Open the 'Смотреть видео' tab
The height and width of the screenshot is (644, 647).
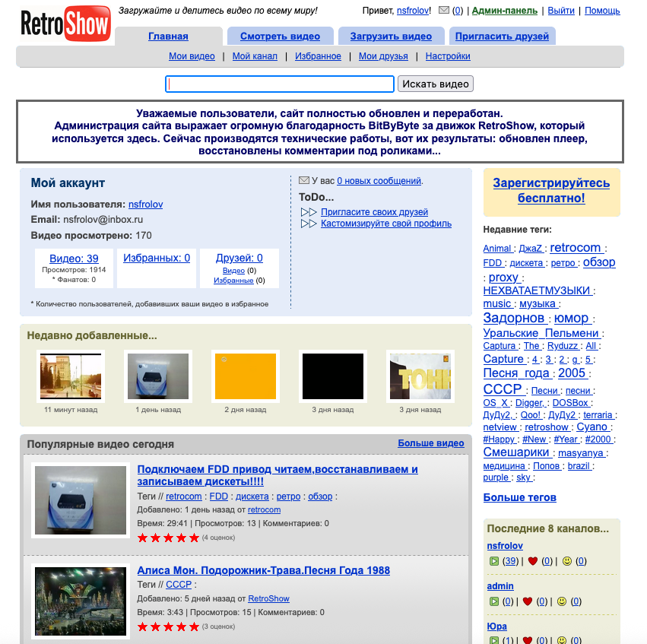pos(280,36)
